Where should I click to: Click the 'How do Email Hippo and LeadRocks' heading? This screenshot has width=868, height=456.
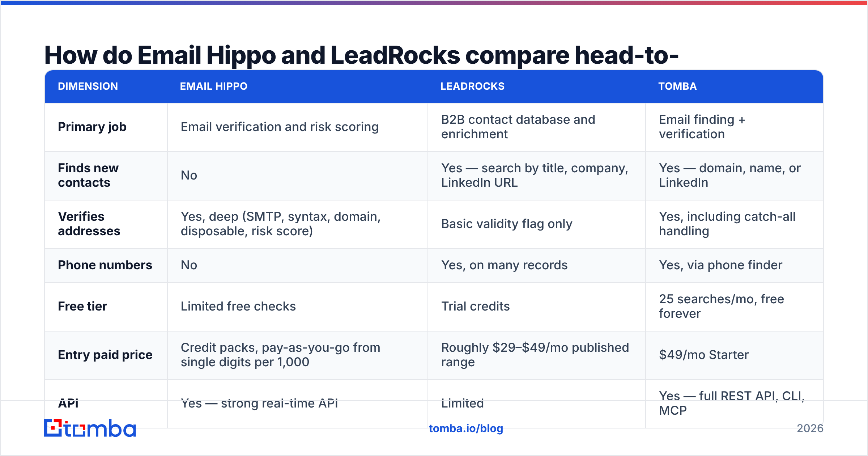(361, 55)
